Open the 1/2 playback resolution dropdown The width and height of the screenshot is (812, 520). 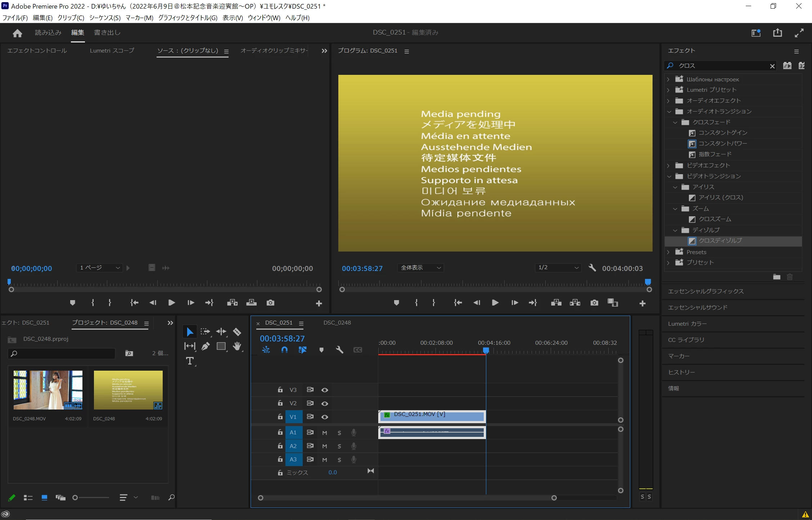(558, 268)
